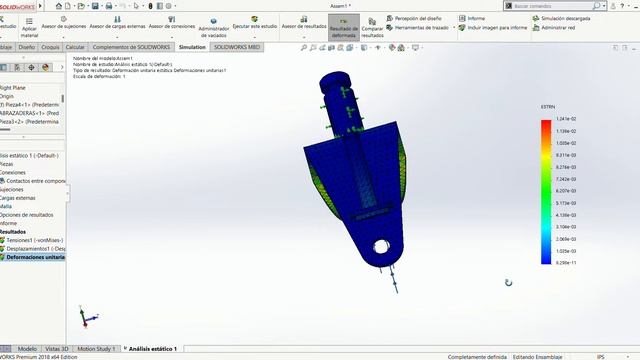Click the Help question mark button
640x360 pixels.
[x=622, y=6]
